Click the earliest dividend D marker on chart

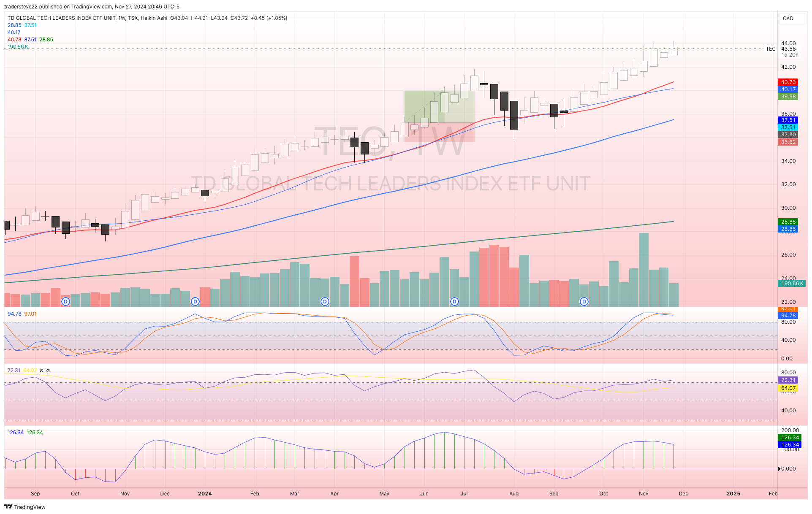tap(65, 301)
